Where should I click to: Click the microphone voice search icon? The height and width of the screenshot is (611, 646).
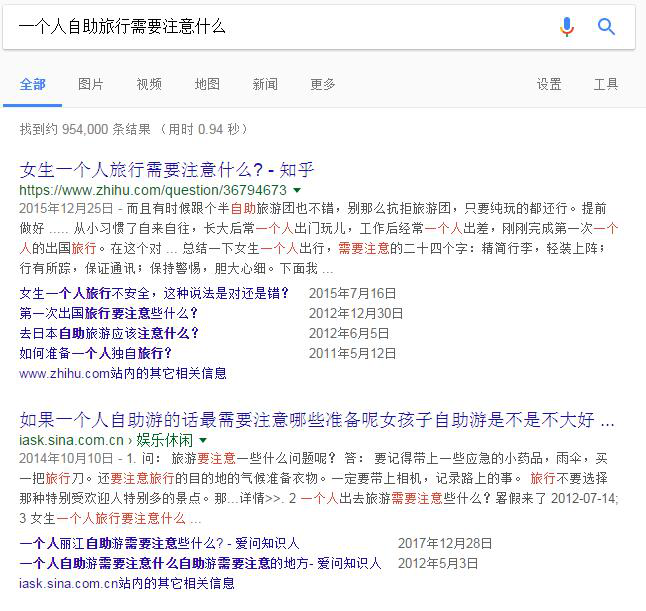click(x=567, y=27)
